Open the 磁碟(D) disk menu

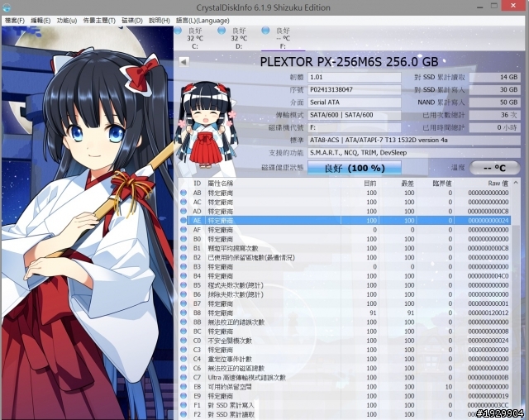[x=132, y=21]
